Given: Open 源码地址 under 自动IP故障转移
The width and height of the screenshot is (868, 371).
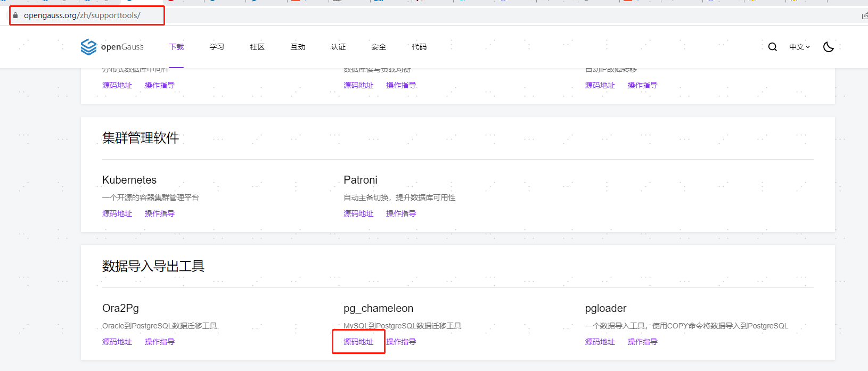Looking at the screenshot, I should 600,85.
